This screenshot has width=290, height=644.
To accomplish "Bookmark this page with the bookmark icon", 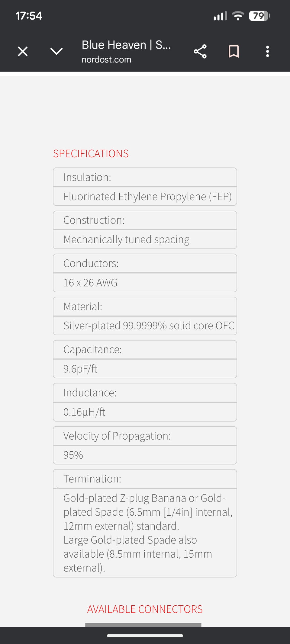I will click(x=234, y=51).
